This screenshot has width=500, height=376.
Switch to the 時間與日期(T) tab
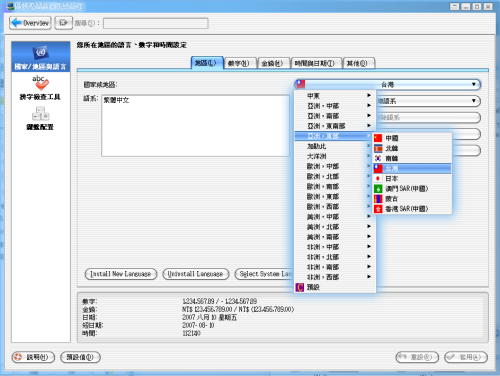tap(316, 63)
